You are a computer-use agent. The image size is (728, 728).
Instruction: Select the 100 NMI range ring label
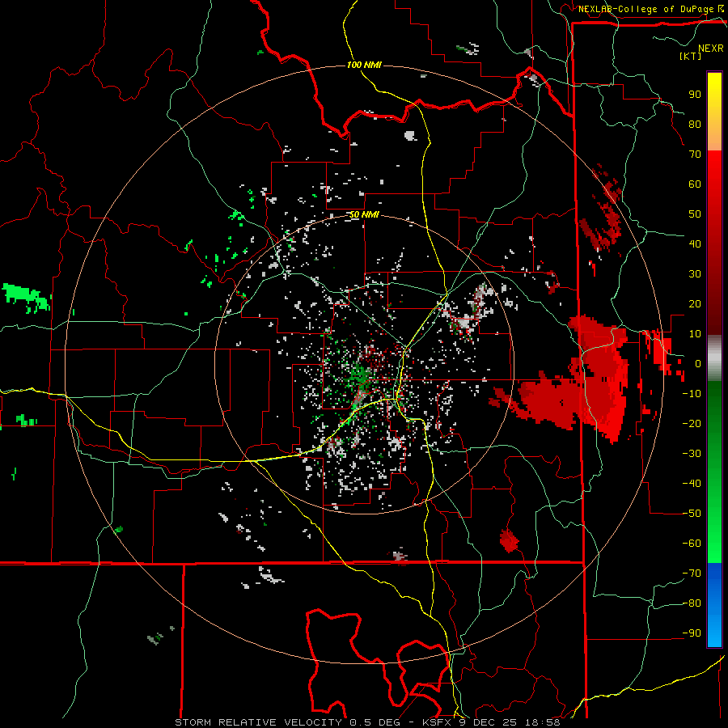364,65
